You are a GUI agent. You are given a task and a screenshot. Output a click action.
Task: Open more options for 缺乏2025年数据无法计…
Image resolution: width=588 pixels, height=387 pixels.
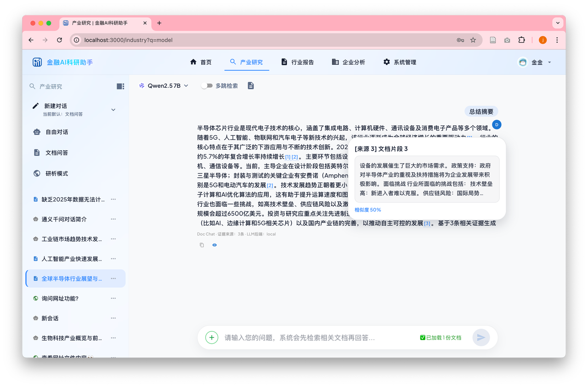pyautogui.click(x=113, y=199)
